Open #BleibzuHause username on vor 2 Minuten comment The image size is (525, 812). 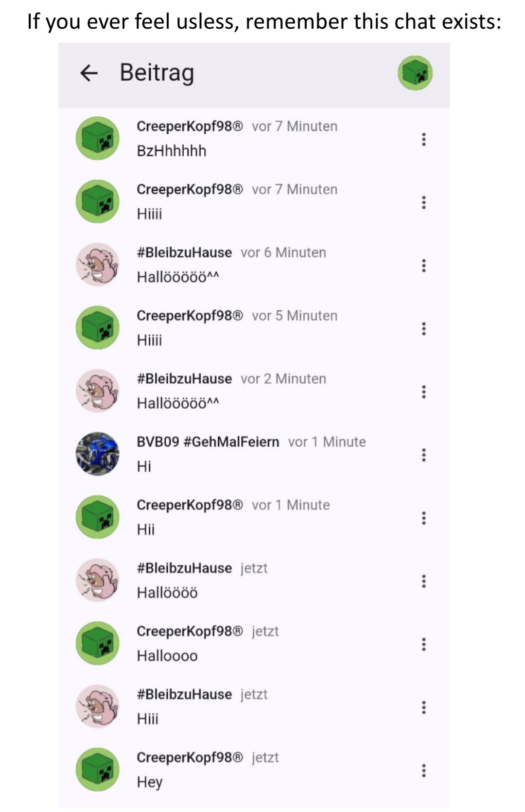pyautogui.click(x=184, y=379)
